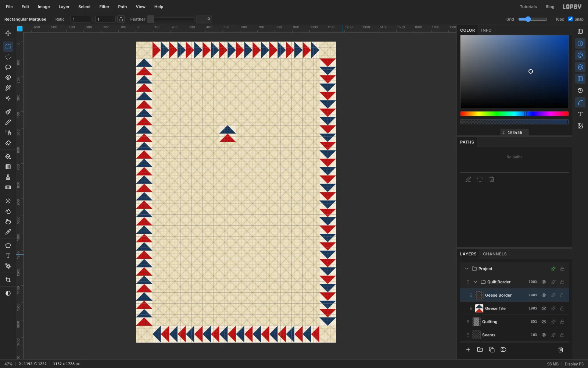Hide the Quilting layer

pos(544,322)
